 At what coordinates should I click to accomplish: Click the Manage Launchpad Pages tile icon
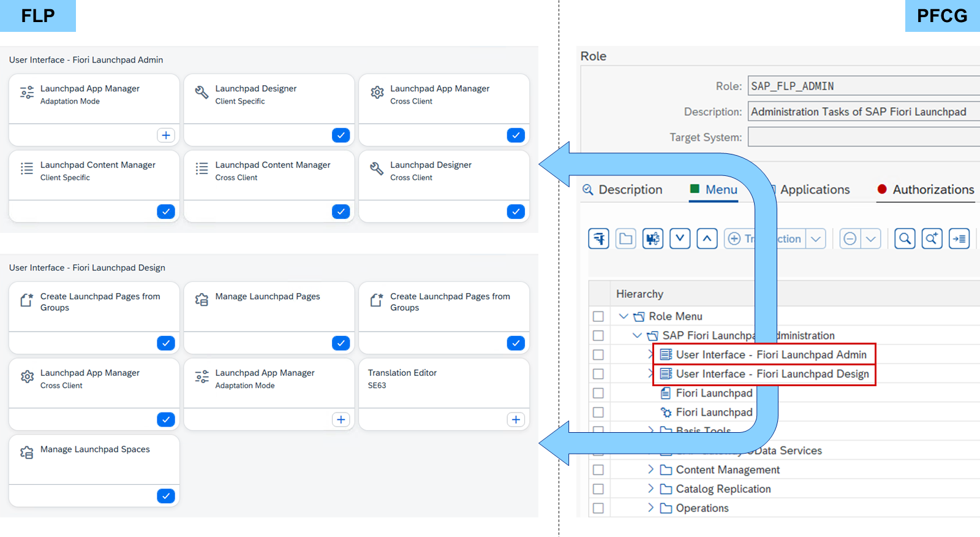click(202, 300)
